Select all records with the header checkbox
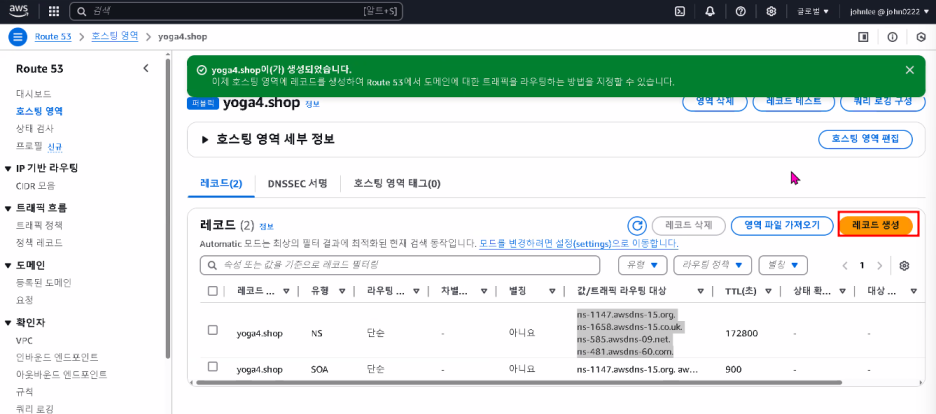Viewport: 936px width, 414px height. [213, 291]
